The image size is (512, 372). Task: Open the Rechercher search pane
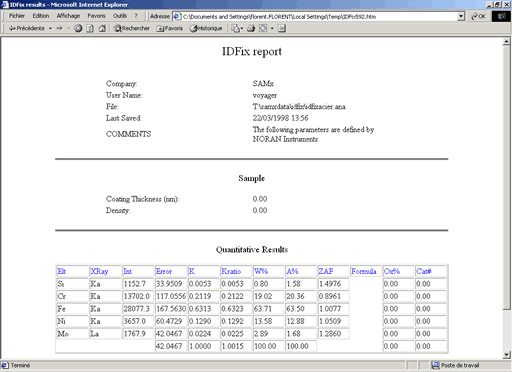(132, 28)
